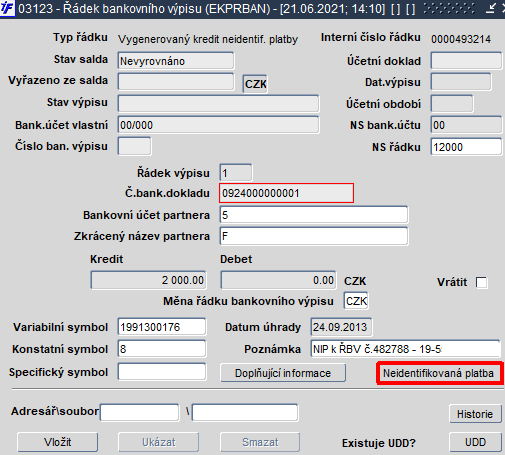
Task: Click the Řádek výpisu field
Action: 236,173
